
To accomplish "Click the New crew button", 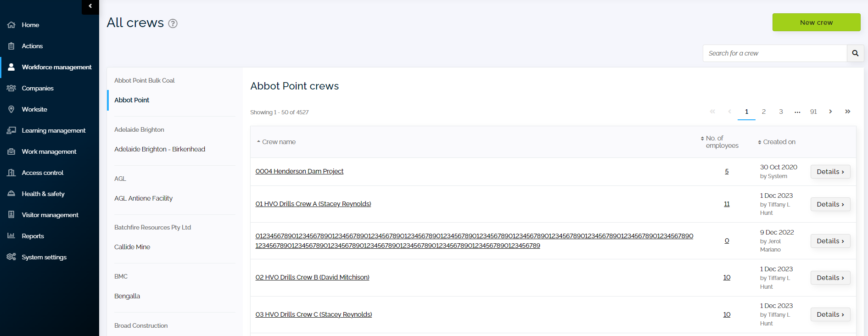I will click(x=816, y=22).
